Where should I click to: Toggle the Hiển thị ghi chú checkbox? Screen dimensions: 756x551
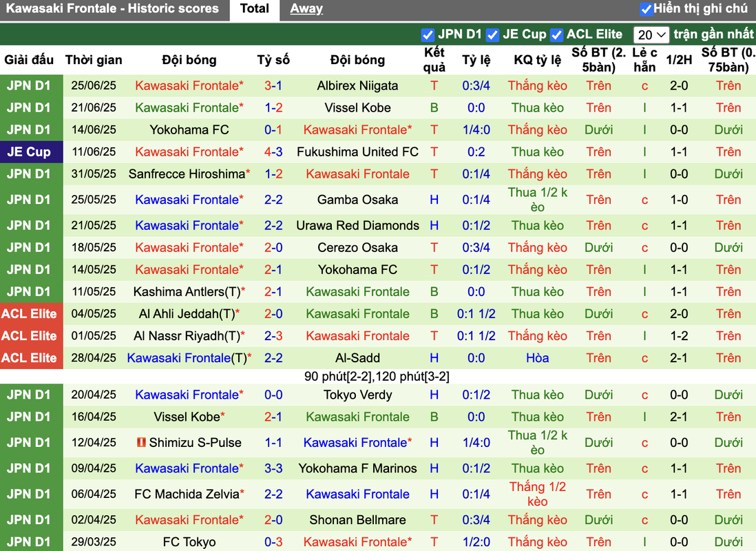coord(646,9)
